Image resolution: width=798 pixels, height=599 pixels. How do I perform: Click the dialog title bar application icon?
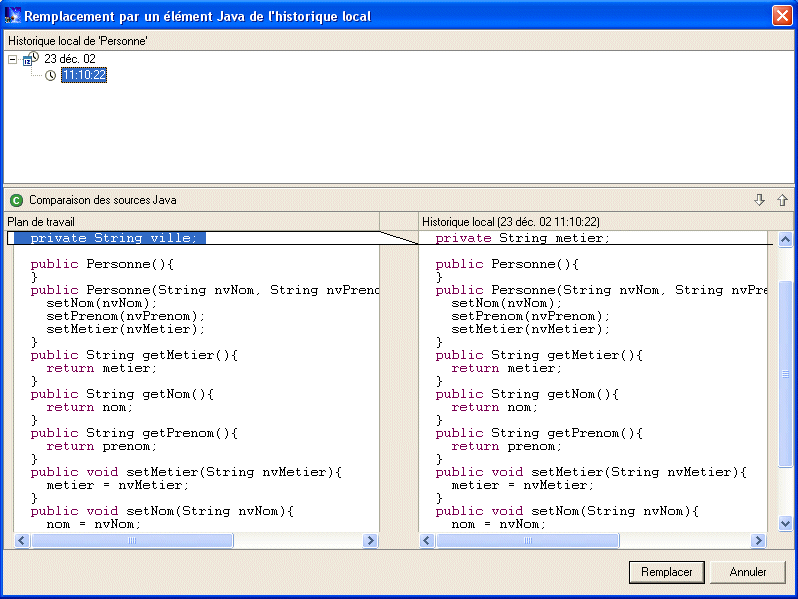pos(12,15)
